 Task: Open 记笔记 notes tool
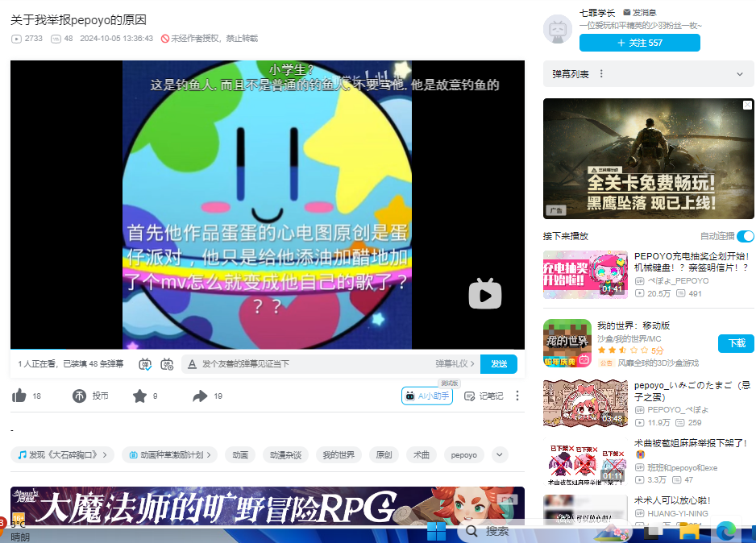pos(484,396)
